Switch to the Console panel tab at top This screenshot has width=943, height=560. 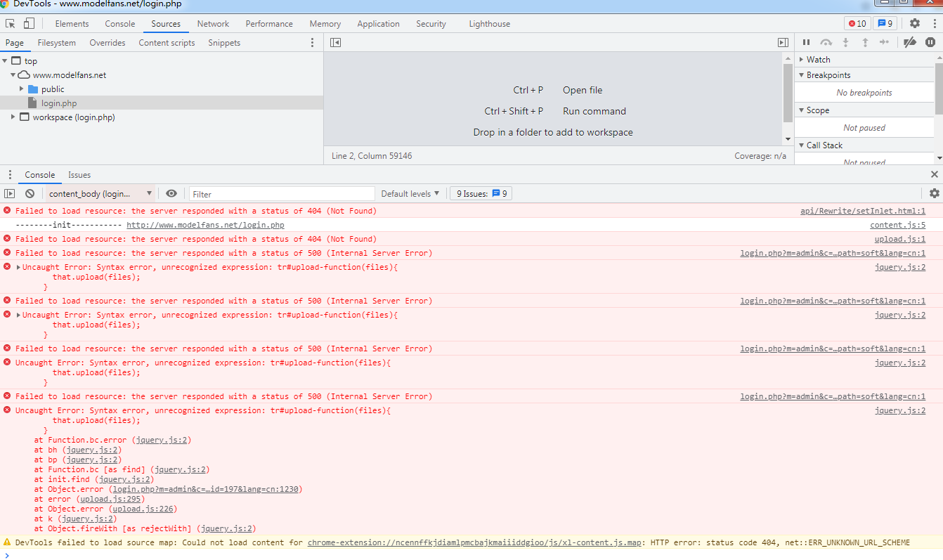tap(120, 23)
